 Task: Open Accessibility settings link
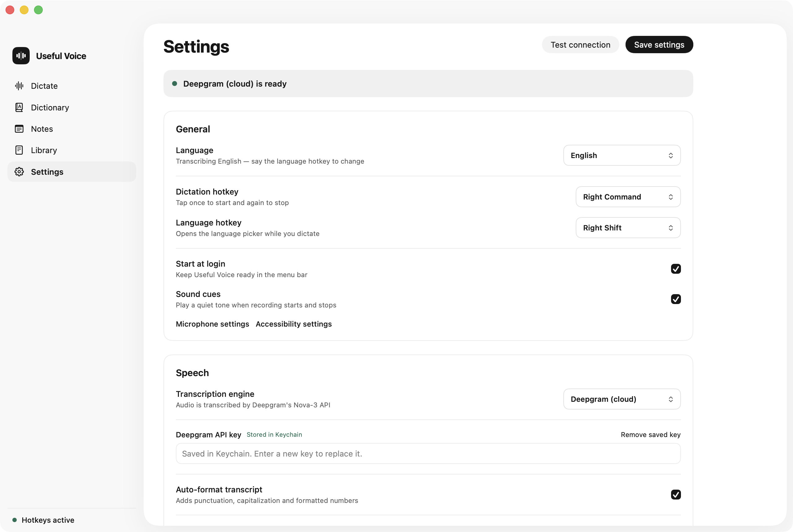pos(294,324)
